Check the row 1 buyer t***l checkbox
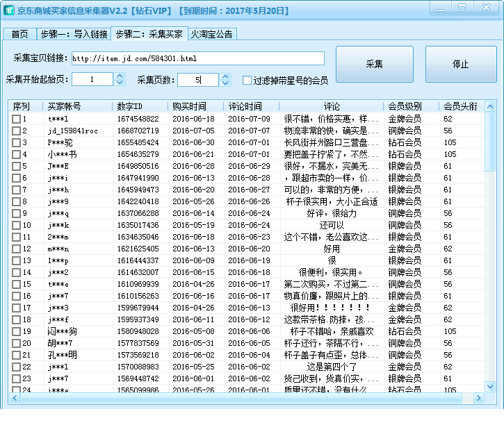504x425 pixels. click(x=16, y=119)
